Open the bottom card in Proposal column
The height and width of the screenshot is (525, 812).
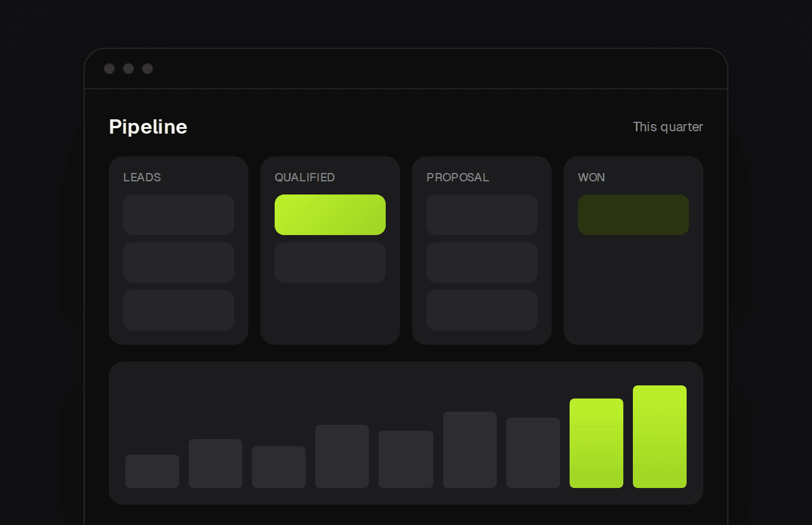pos(482,310)
